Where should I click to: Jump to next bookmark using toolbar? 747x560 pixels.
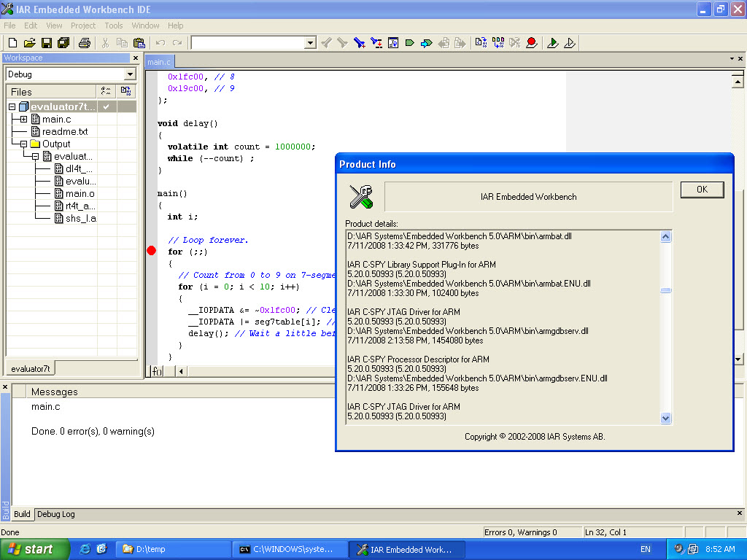(x=426, y=43)
